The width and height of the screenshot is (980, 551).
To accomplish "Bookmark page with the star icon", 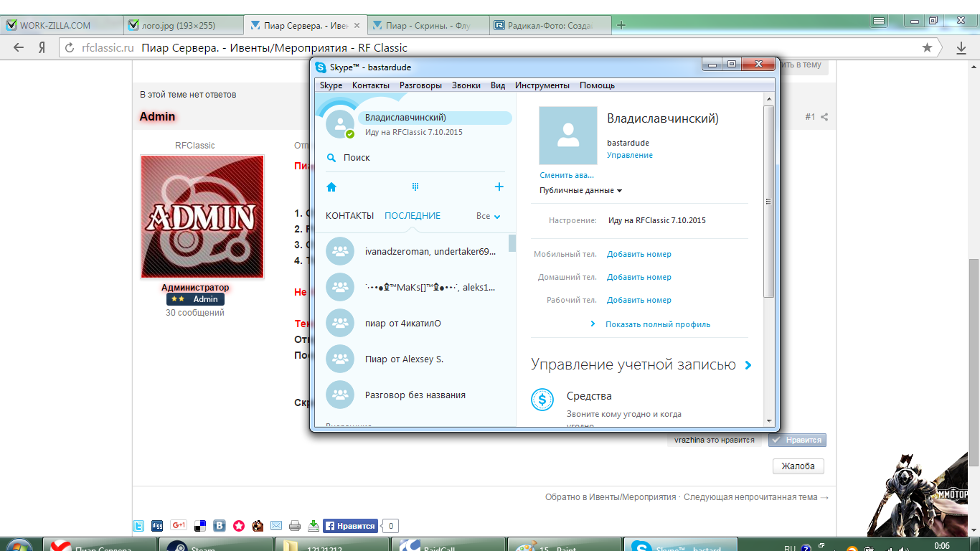I will 927,48.
